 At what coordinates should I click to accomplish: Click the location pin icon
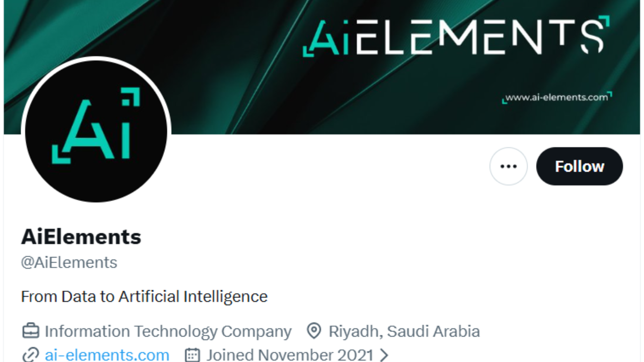click(314, 331)
